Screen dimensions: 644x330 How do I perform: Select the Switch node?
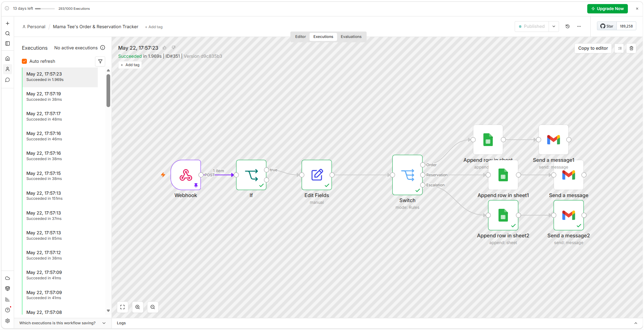(407, 175)
